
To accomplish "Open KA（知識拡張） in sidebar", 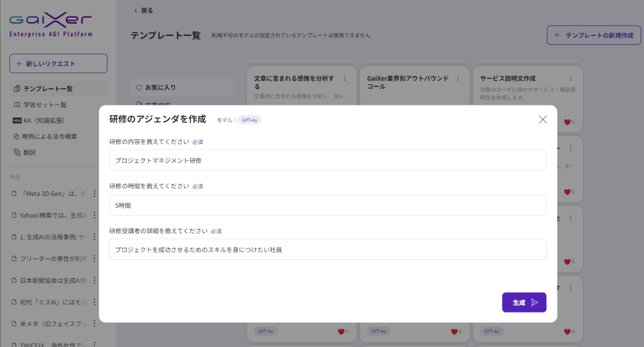I will pyautogui.click(x=43, y=120).
